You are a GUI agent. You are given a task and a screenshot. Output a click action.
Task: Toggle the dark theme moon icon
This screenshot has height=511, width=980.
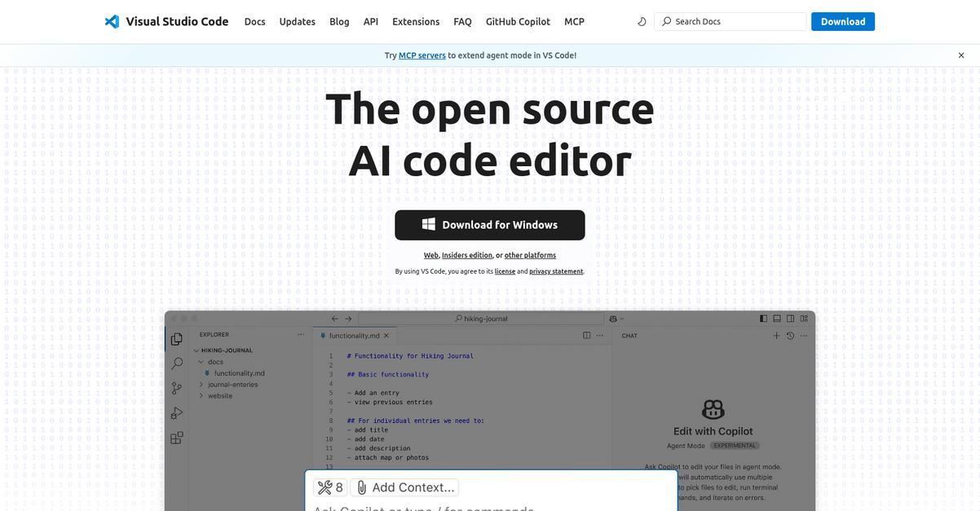click(642, 22)
